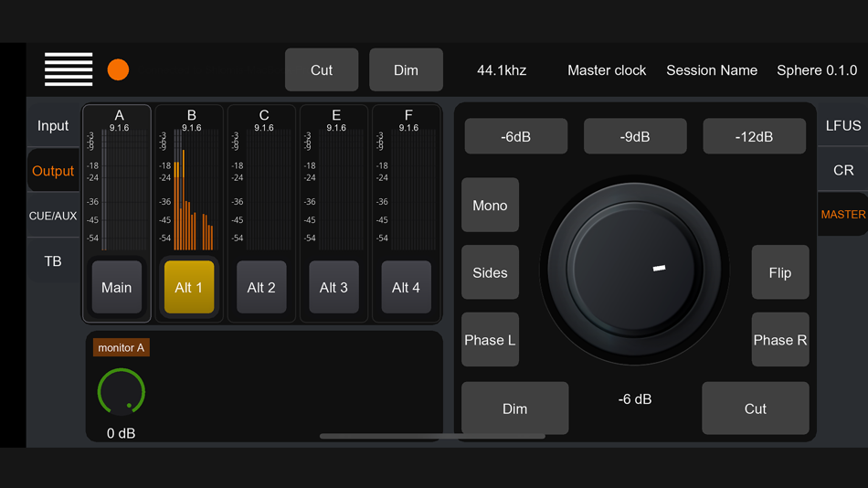Switch to the Input tab

[53, 126]
